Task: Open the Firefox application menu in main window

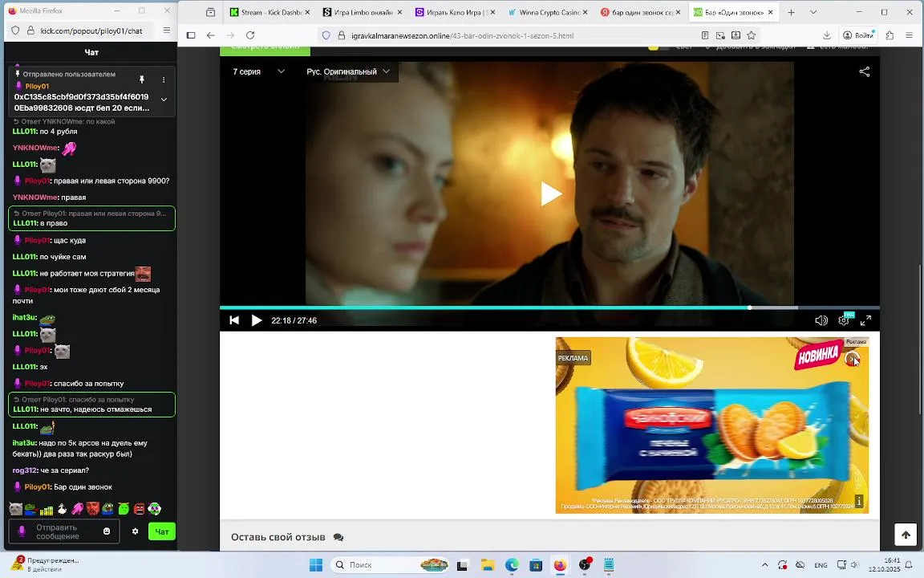Action: [x=909, y=35]
